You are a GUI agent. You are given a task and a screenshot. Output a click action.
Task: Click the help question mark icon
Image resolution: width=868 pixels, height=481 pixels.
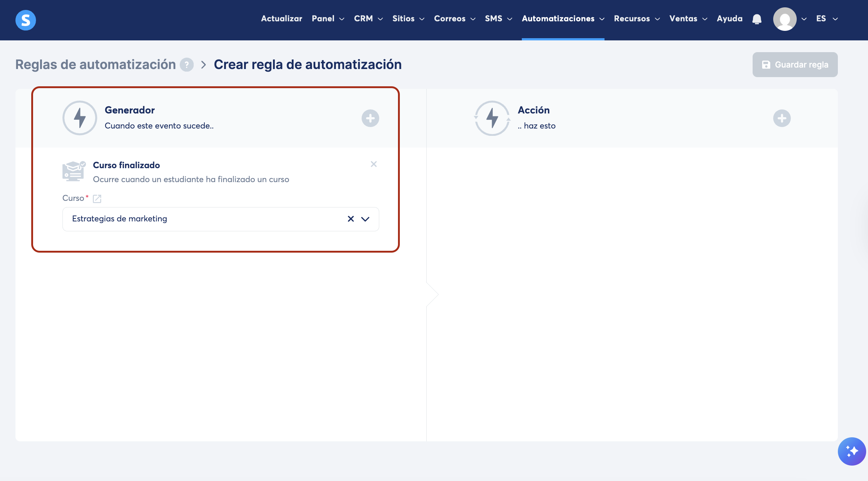pyautogui.click(x=187, y=65)
